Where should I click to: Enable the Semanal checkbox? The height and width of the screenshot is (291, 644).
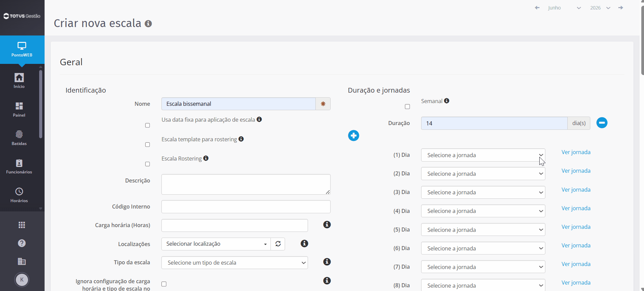tap(407, 107)
